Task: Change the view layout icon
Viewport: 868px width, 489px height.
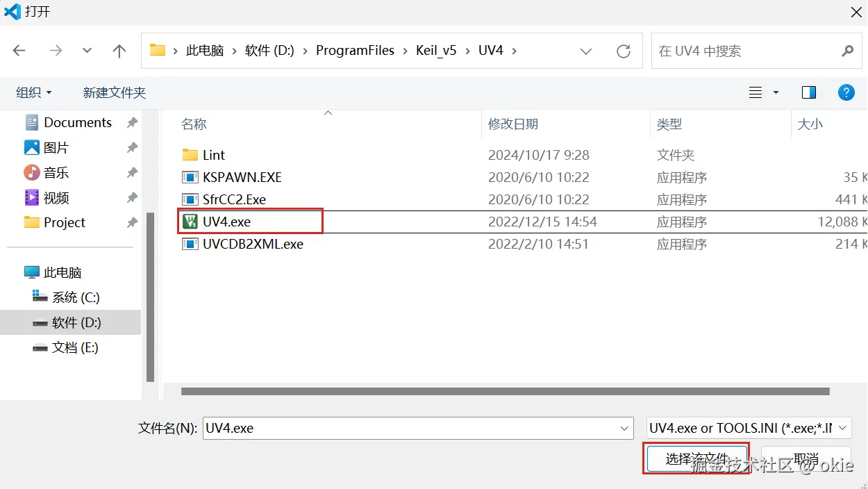Action: pyautogui.click(x=756, y=92)
